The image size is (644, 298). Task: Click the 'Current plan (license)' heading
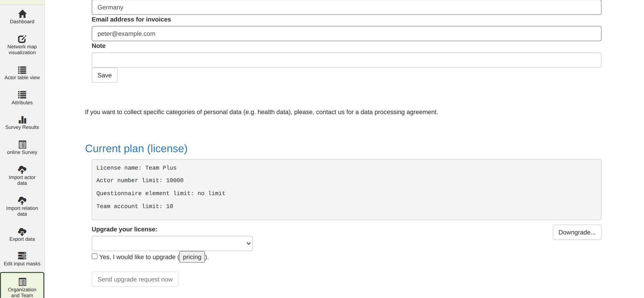click(136, 149)
